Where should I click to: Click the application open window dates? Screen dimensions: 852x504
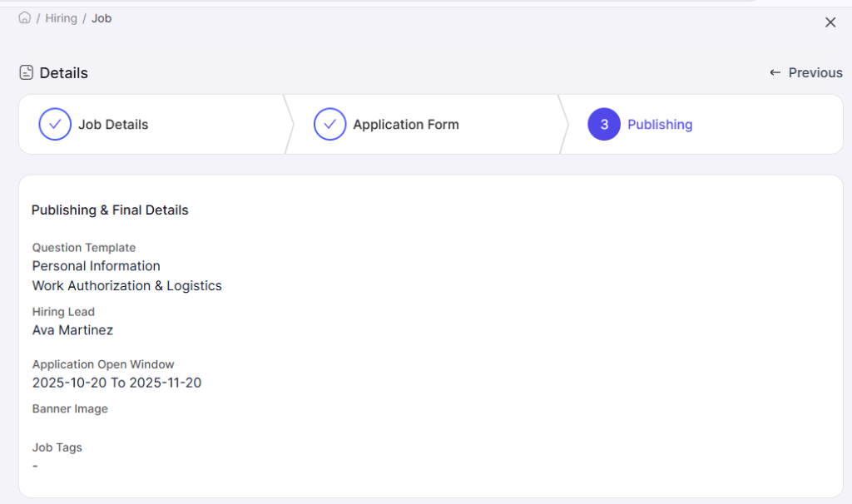(x=116, y=383)
